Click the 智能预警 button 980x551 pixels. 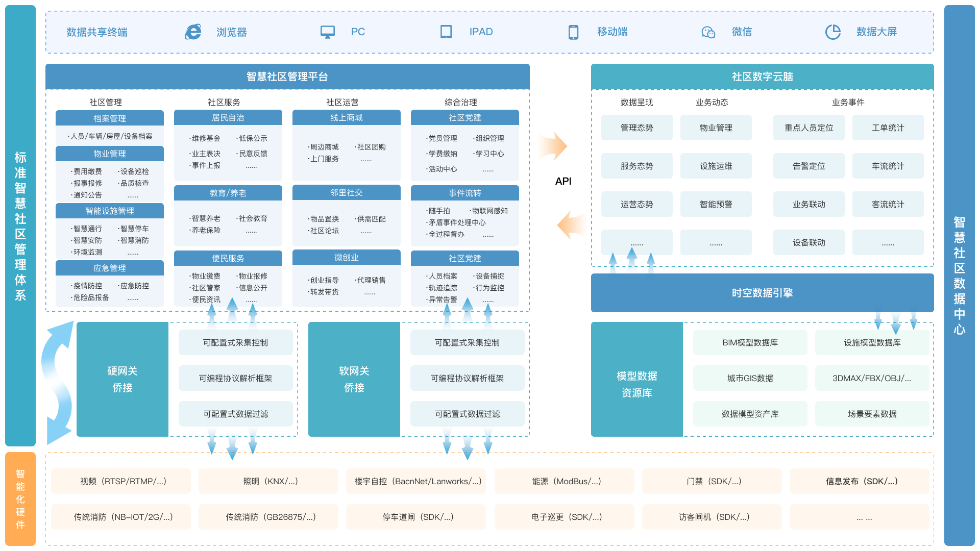coord(716,204)
